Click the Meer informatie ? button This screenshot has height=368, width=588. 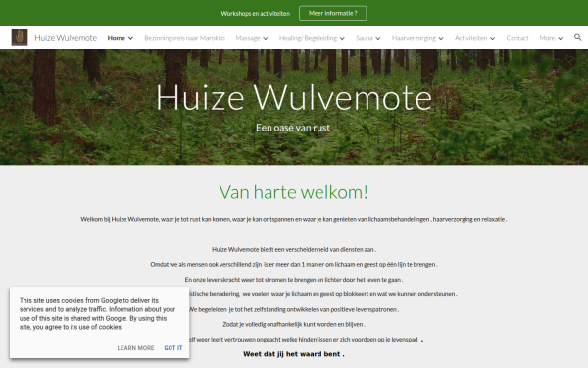tap(332, 13)
